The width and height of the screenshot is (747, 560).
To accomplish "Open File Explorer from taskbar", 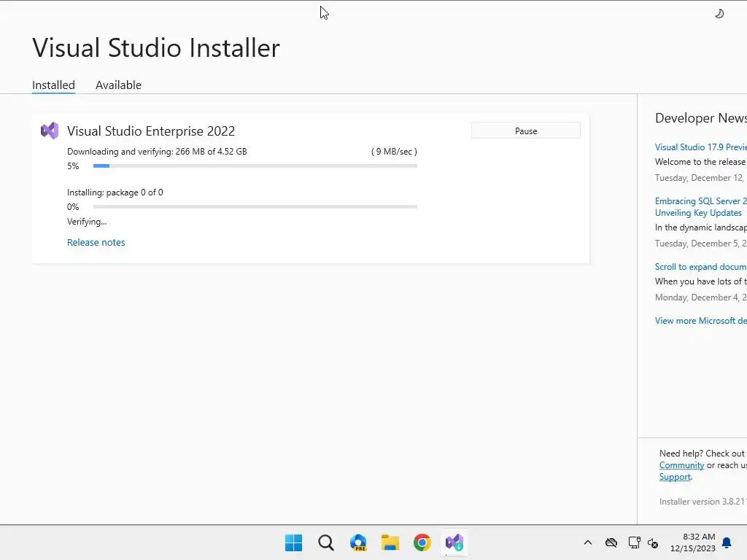I will [x=390, y=542].
